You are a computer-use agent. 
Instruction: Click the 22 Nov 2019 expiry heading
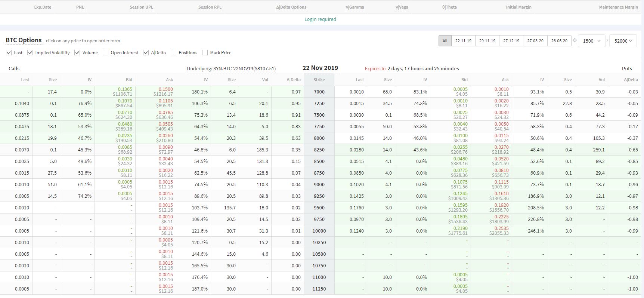(x=320, y=68)
